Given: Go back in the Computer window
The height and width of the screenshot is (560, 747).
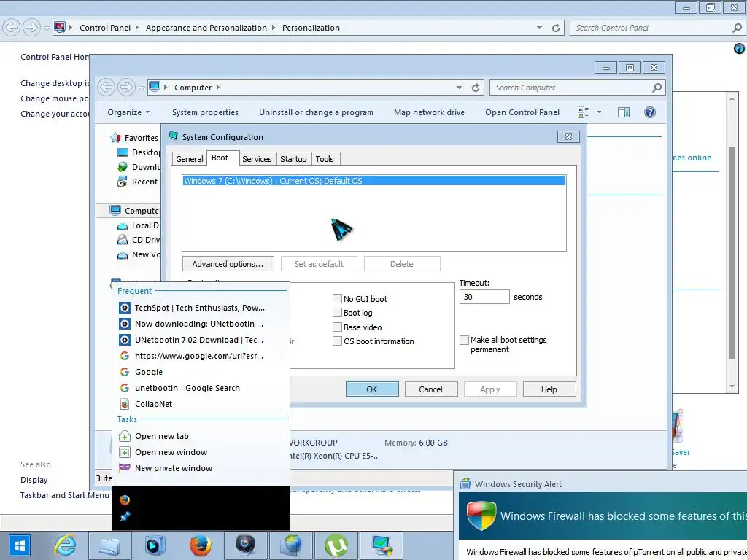Looking at the screenshot, I should [x=107, y=87].
